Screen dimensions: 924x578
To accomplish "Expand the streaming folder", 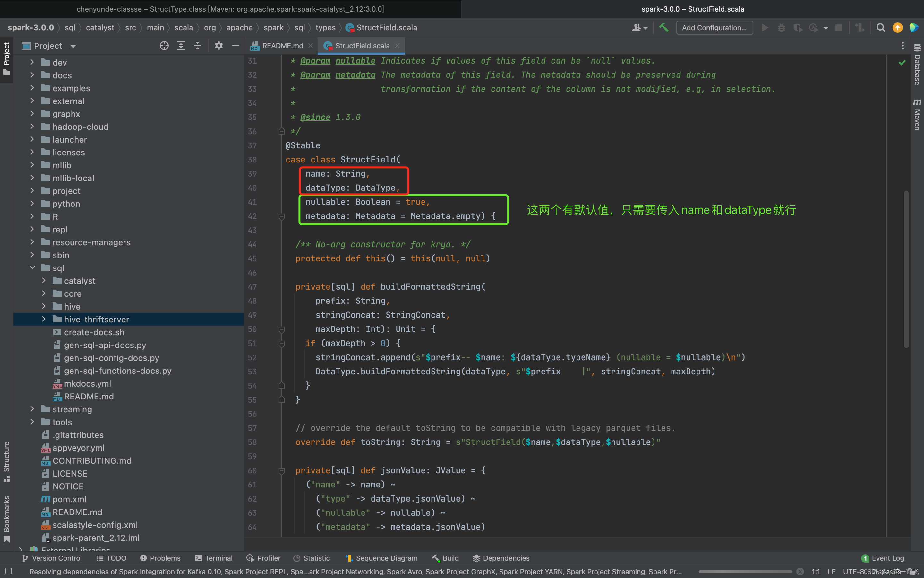I will click(x=32, y=409).
